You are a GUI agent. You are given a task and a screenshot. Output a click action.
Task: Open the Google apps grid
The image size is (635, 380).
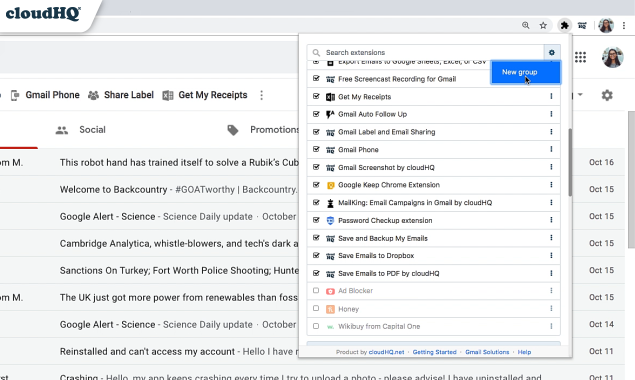coord(580,57)
